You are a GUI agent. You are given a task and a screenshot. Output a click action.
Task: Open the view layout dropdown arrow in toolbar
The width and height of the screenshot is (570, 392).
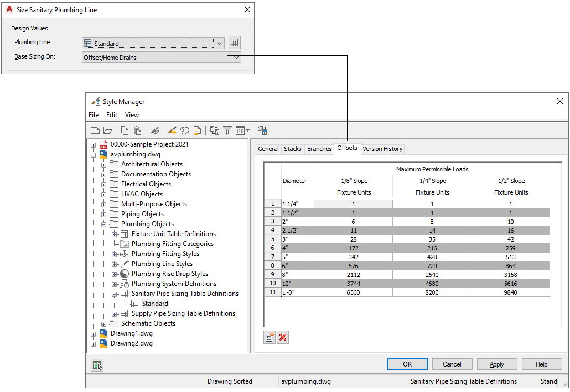pyautogui.click(x=248, y=130)
